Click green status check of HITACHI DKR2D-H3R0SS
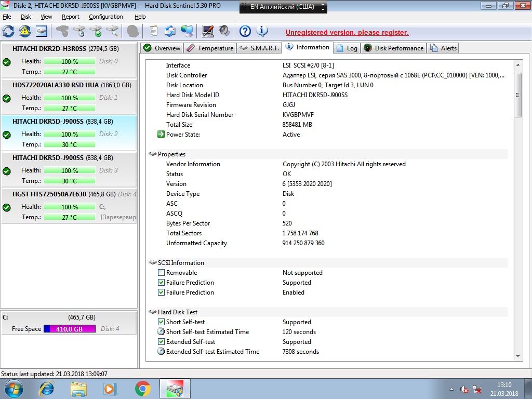 (x=6, y=62)
